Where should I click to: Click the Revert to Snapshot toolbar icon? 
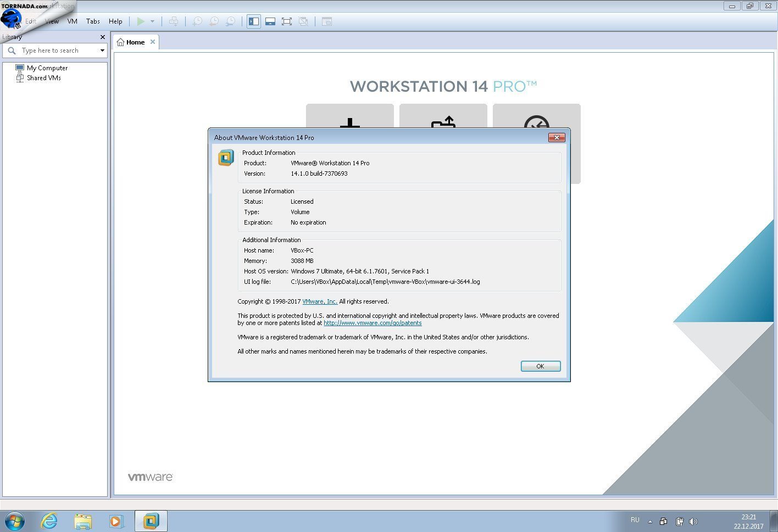click(x=214, y=21)
